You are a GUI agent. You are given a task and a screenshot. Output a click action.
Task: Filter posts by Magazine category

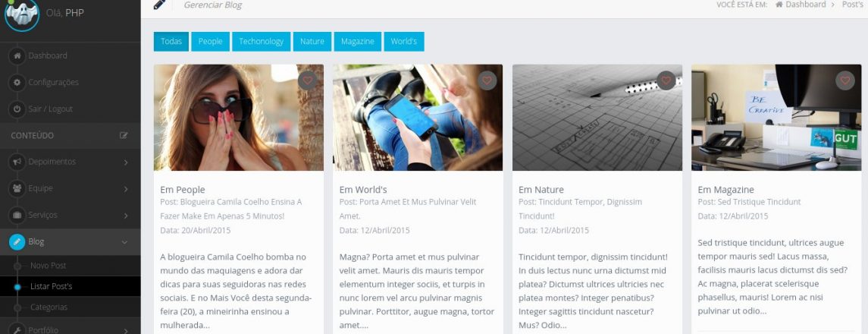[358, 42]
